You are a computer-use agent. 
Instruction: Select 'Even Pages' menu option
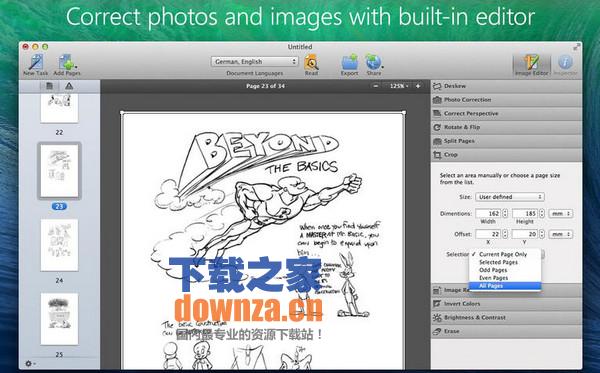click(x=505, y=278)
